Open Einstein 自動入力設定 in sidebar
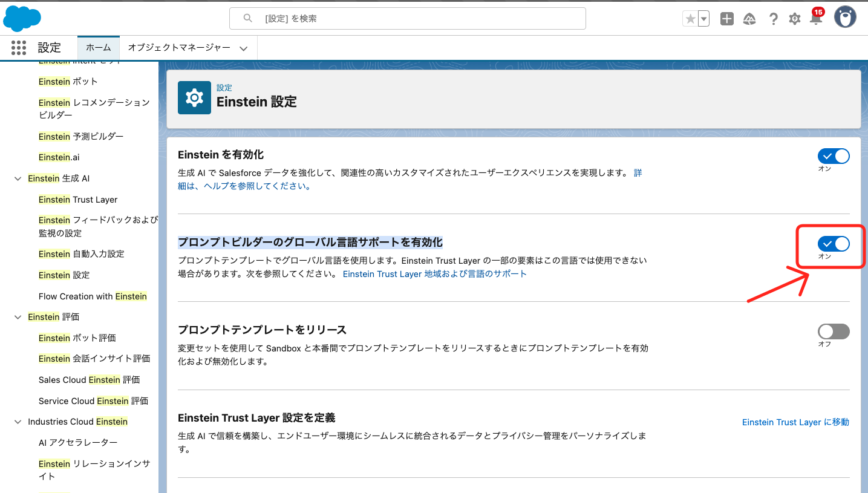Viewport: 868px width, 493px height. (x=82, y=254)
